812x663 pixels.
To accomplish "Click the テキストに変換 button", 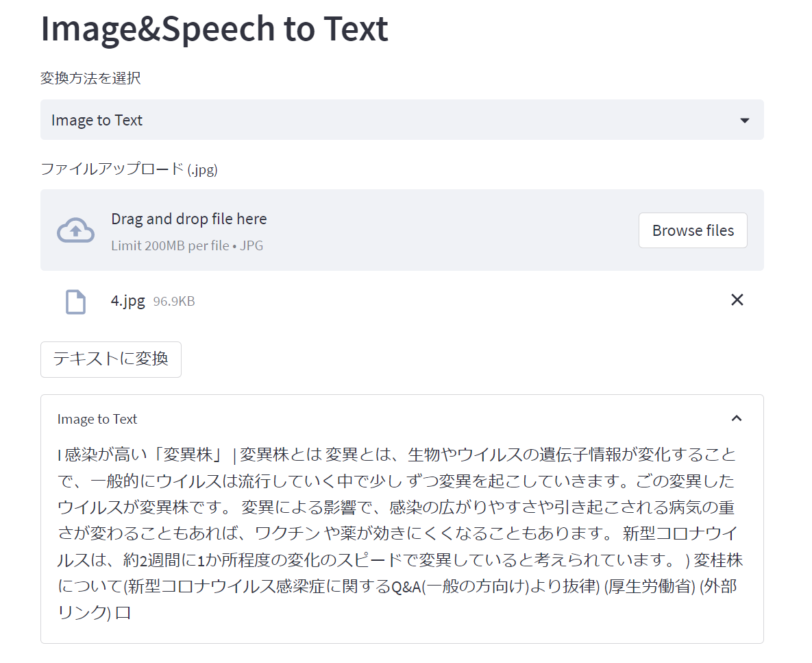I will pos(111,359).
